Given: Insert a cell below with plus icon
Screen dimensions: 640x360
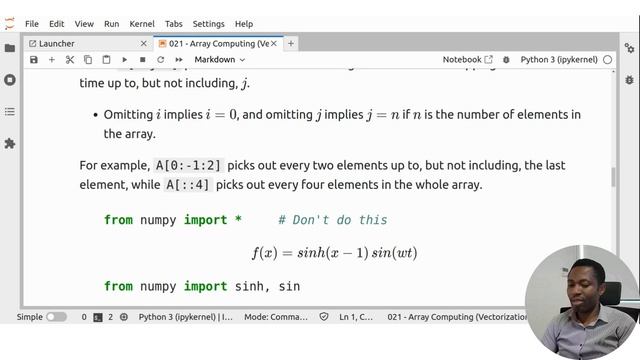Looking at the screenshot, I should 52,60.
